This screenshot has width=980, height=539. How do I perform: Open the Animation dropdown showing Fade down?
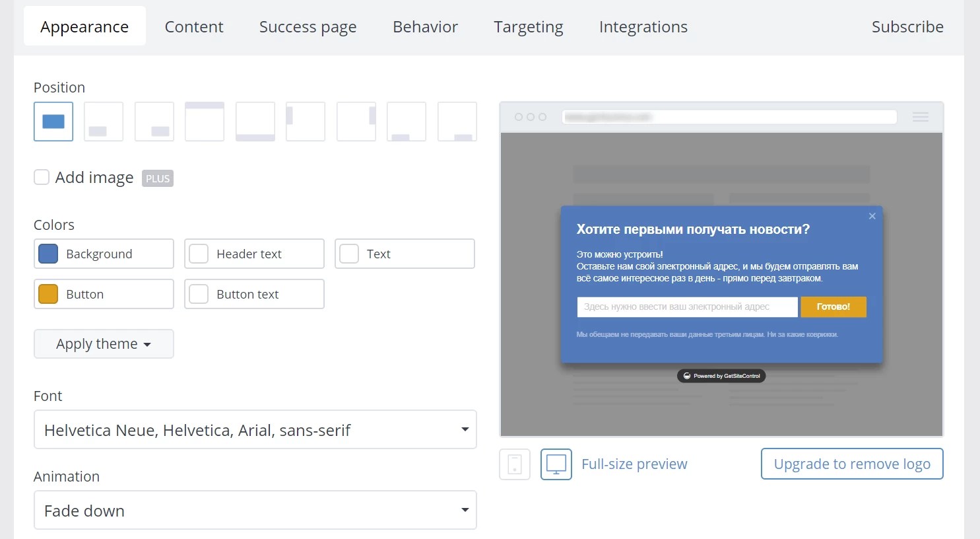click(255, 510)
